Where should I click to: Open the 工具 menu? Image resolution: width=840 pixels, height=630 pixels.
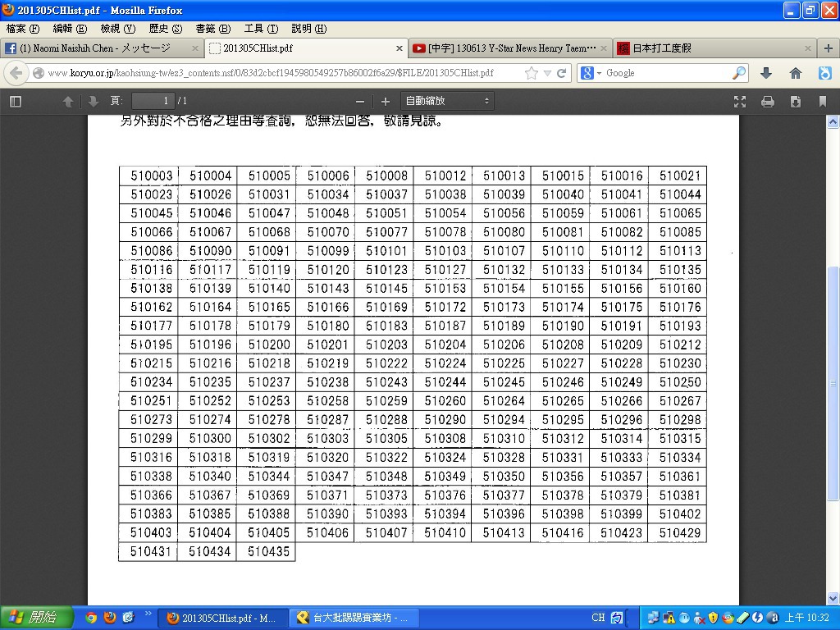(261, 29)
